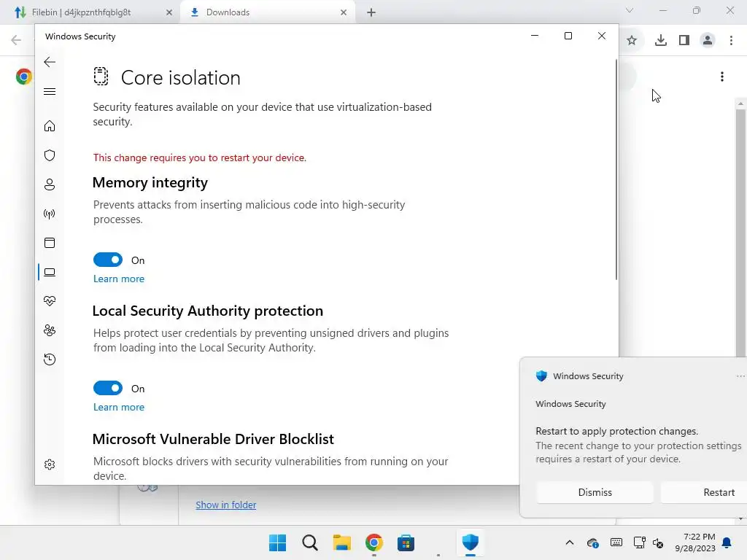Click the restart required red warning text
Screen dimensions: 747x560
[x=200, y=157]
